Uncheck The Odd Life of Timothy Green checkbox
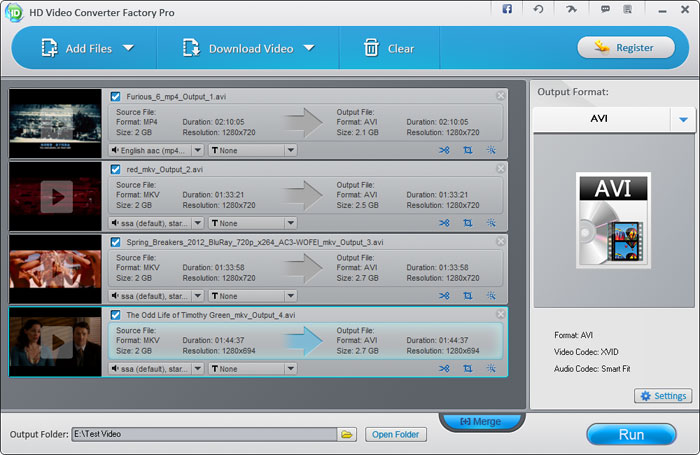The width and height of the screenshot is (700, 455). (x=116, y=315)
